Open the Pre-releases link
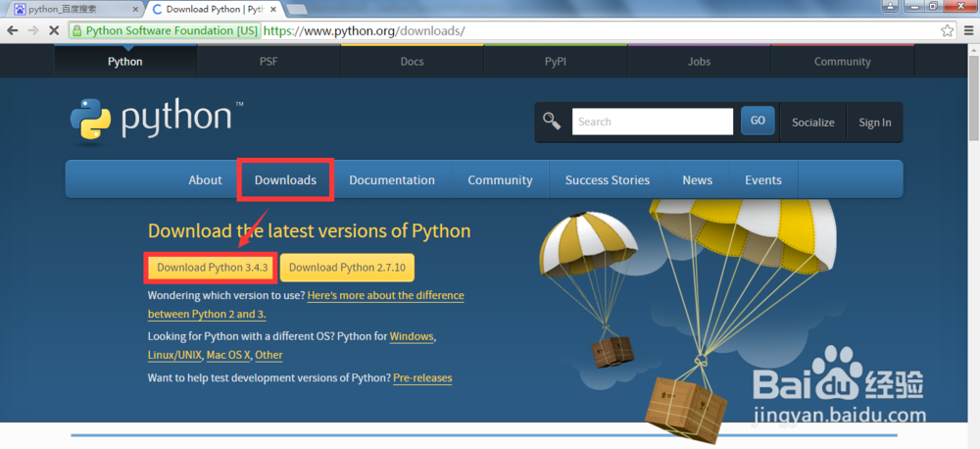 (x=422, y=377)
